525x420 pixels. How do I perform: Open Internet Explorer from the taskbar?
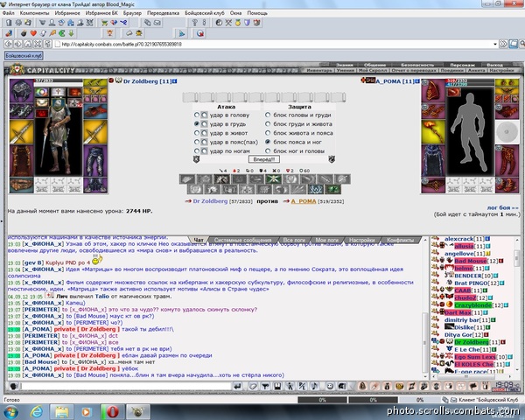[x=37, y=411]
